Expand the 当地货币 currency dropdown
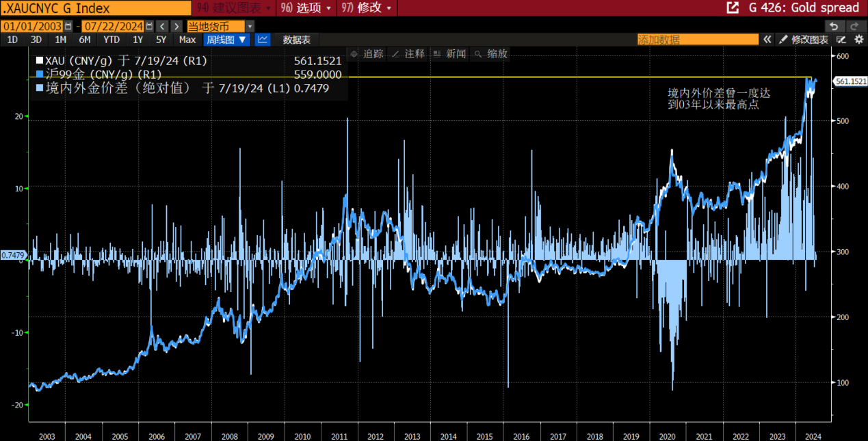 250,26
